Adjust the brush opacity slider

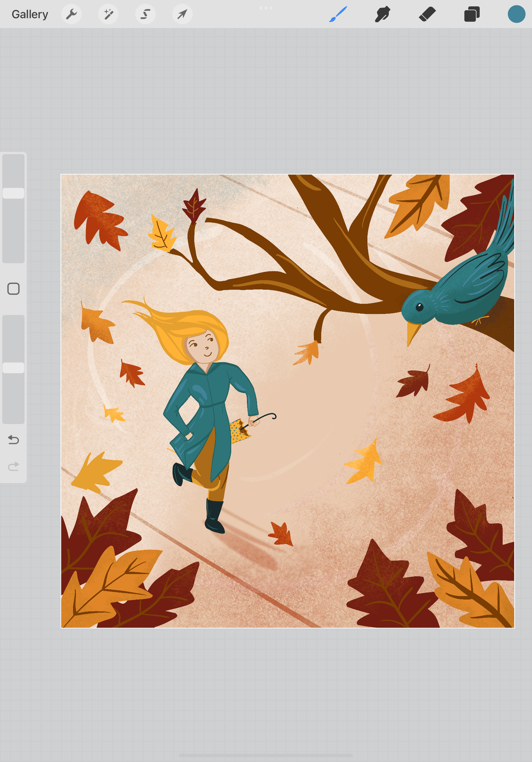click(x=14, y=369)
